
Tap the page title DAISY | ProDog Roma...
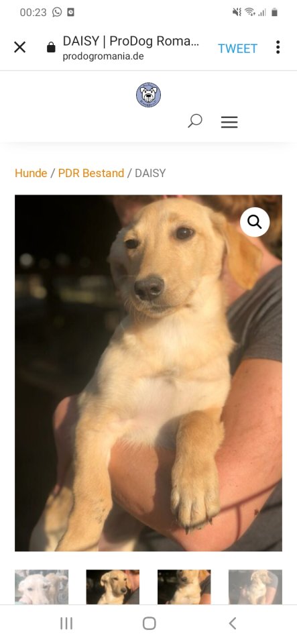point(131,41)
